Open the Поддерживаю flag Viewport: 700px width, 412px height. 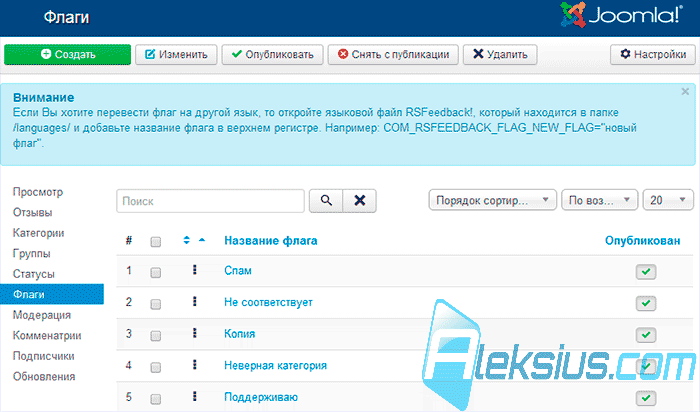coord(261,397)
